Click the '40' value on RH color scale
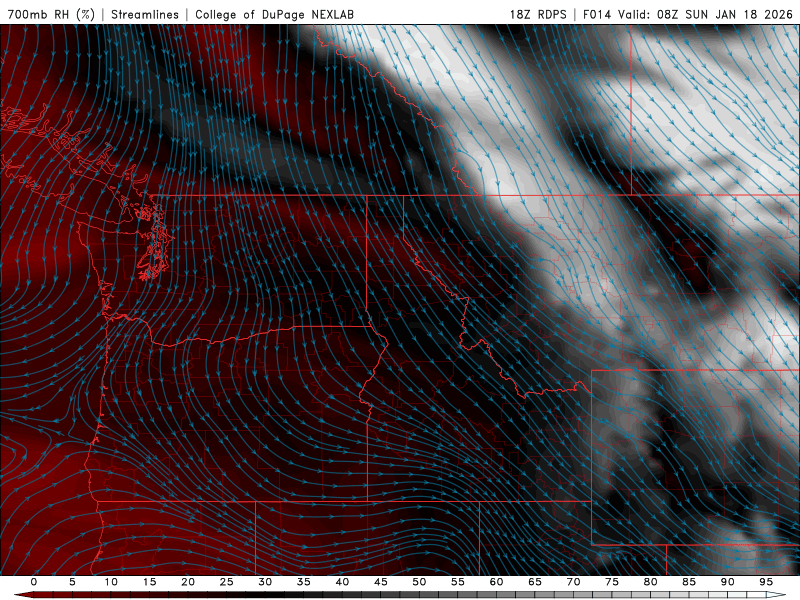This screenshot has height=600, width=800. pyautogui.click(x=342, y=582)
